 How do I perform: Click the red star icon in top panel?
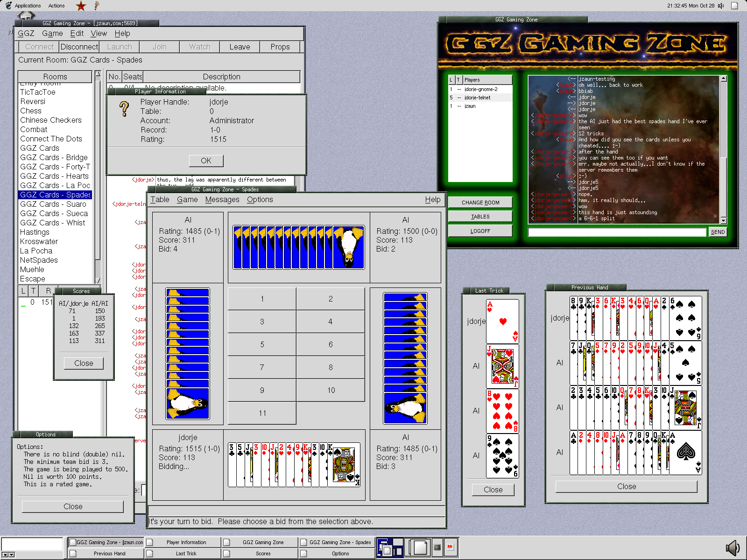(81, 6)
